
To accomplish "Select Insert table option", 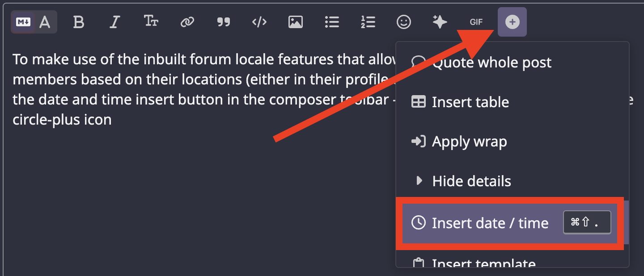I will [x=470, y=102].
